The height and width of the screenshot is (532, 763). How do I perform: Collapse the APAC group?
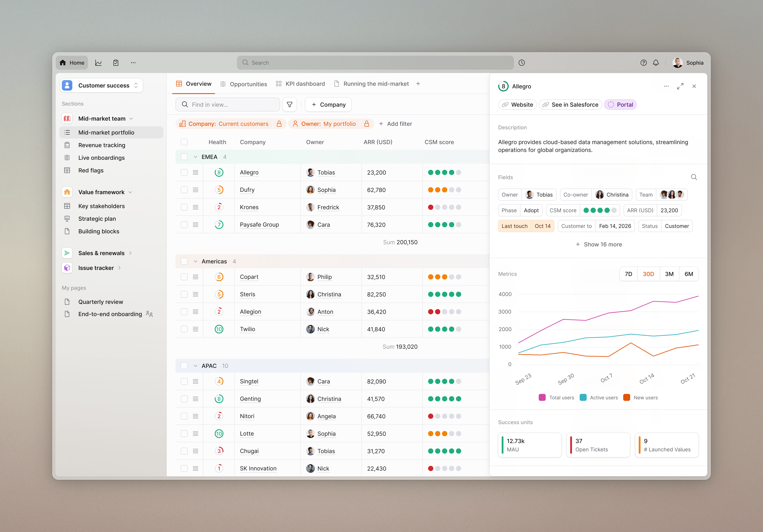pyautogui.click(x=195, y=365)
